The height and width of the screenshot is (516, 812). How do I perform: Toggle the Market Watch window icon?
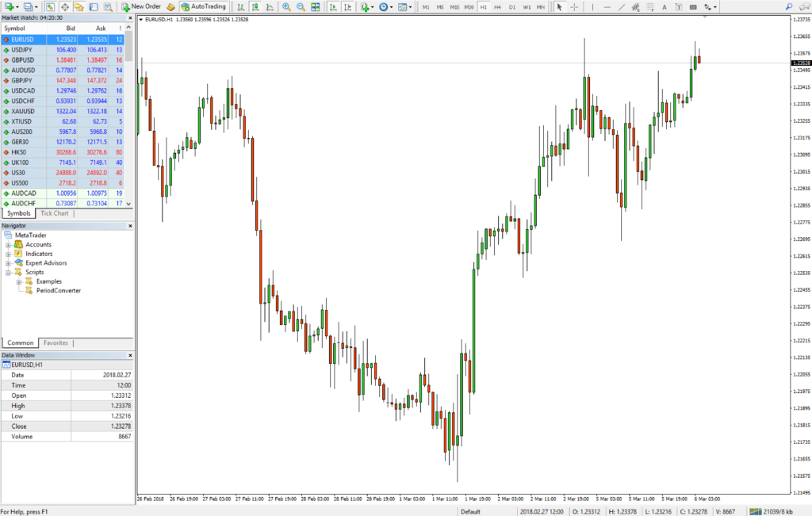[50, 6]
